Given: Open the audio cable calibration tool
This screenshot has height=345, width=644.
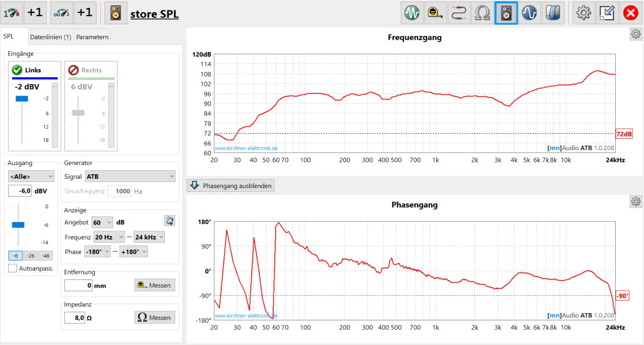Looking at the screenshot, I should (x=459, y=13).
